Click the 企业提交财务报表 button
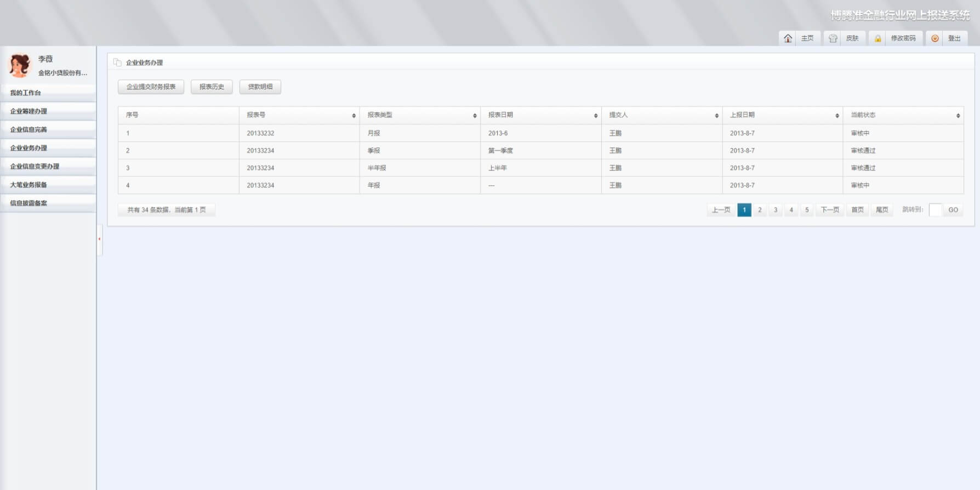The image size is (980, 490). [151, 87]
